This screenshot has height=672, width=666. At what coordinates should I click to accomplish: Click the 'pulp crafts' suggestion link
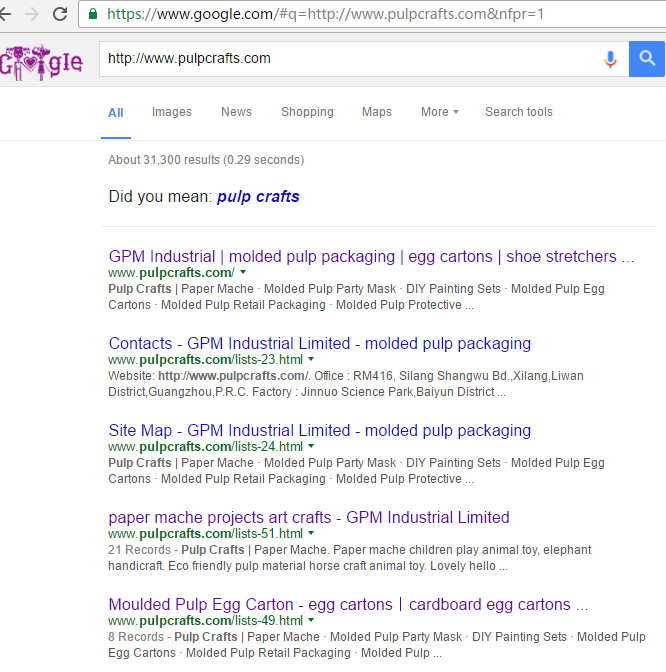pos(258,197)
